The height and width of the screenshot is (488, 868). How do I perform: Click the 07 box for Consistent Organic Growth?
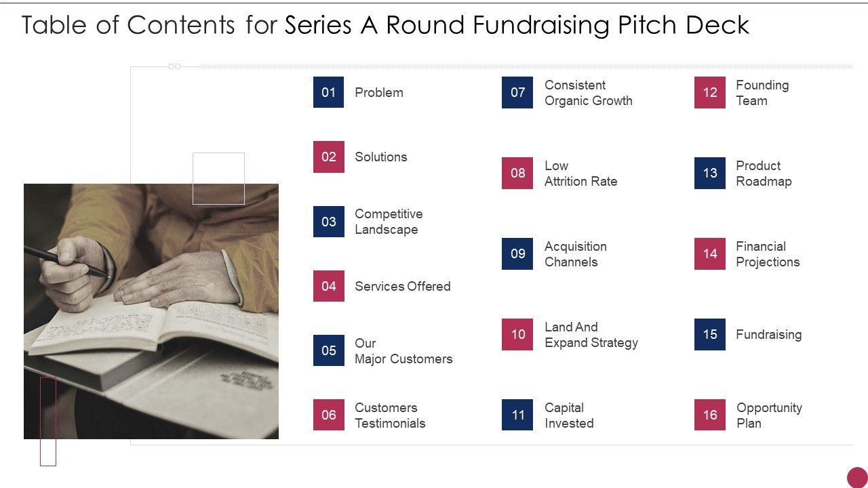[x=517, y=92]
